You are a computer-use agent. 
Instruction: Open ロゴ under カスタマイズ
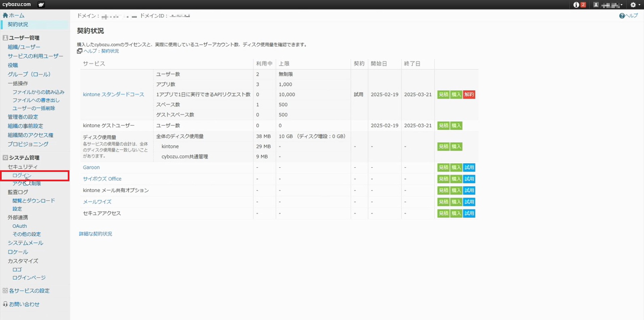[17, 269]
